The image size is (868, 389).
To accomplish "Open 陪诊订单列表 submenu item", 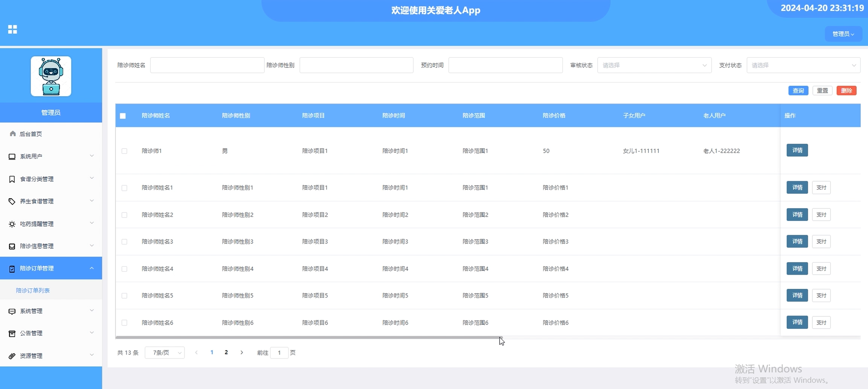I will pyautogui.click(x=33, y=290).
